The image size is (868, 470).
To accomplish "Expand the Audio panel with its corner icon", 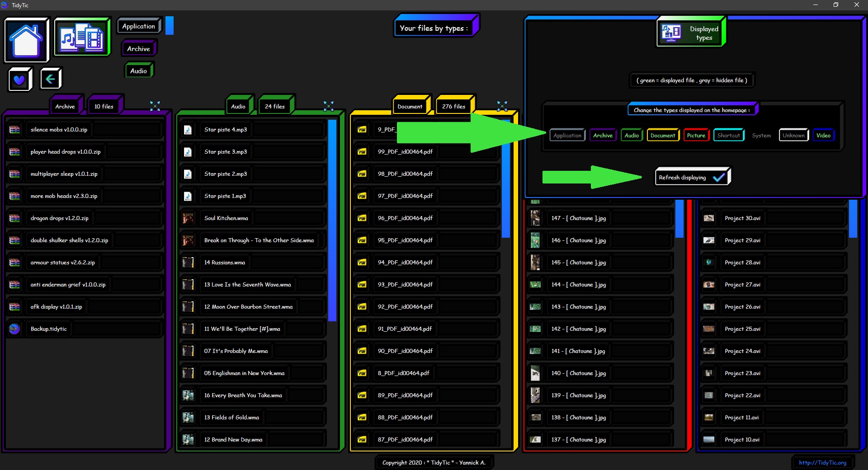I will pyautogui.click(x=329, y=106).
